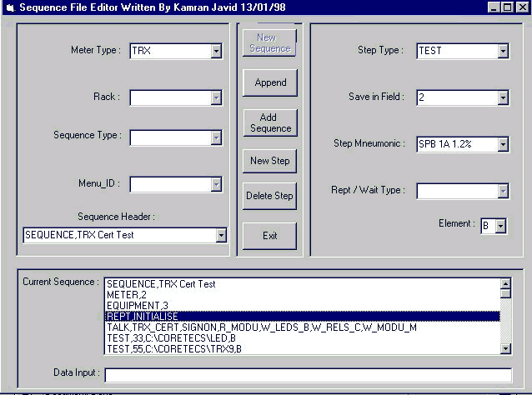This screenshot has width=532, height=395.
Task: Expand the Rept / Wait Type dropdown
Action: (503, 191)
